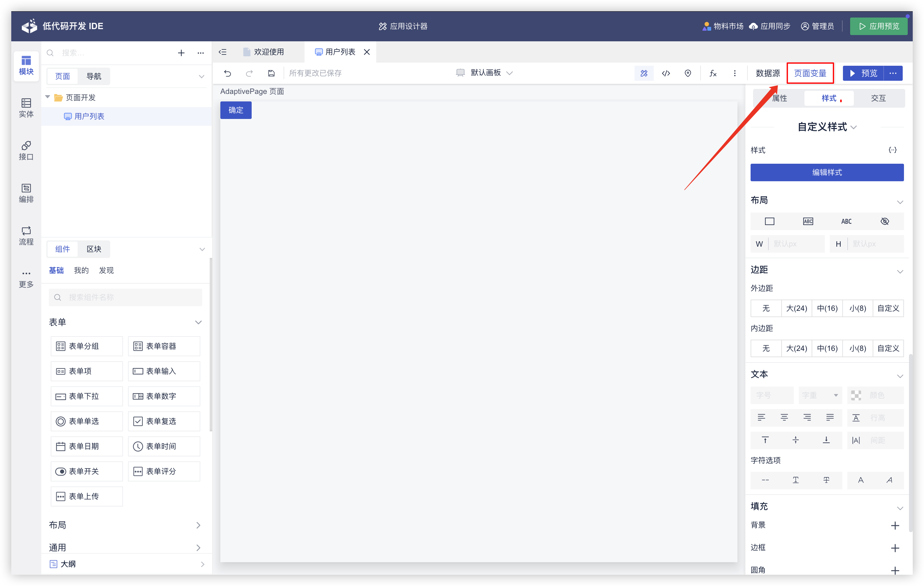Switch to the 交互 tab
This screenshot has width=924, height=586.
point(878,98)
